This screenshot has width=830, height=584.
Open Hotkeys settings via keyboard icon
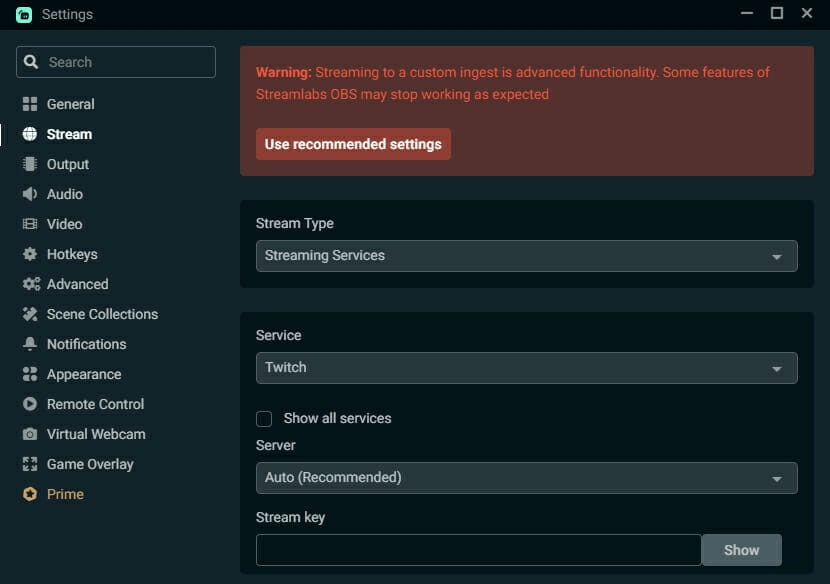click(x=29, y=254)
